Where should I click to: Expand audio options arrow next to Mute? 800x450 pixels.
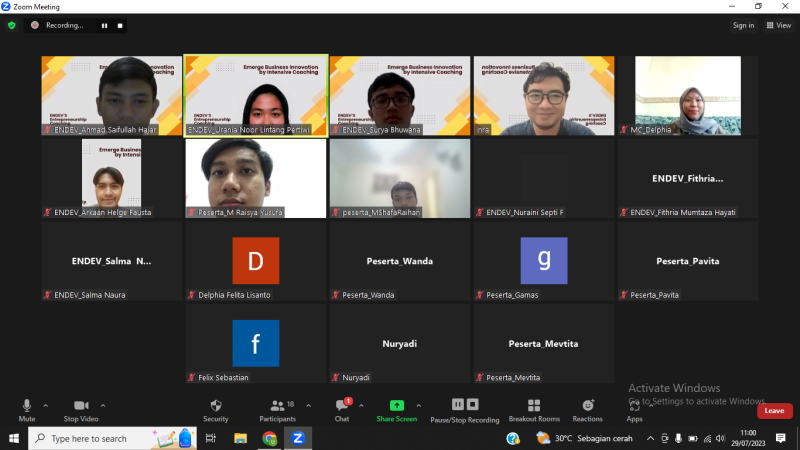pos(45,406)
